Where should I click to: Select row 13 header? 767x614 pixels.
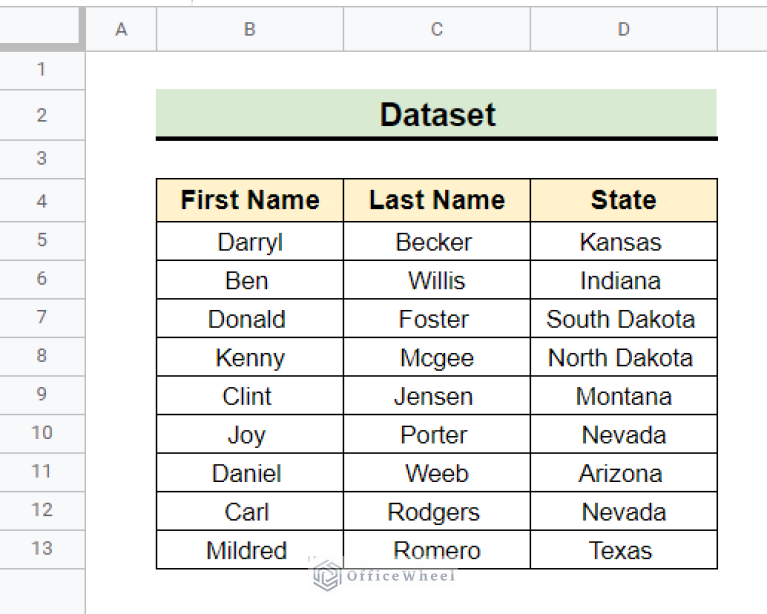coord(42,549)
